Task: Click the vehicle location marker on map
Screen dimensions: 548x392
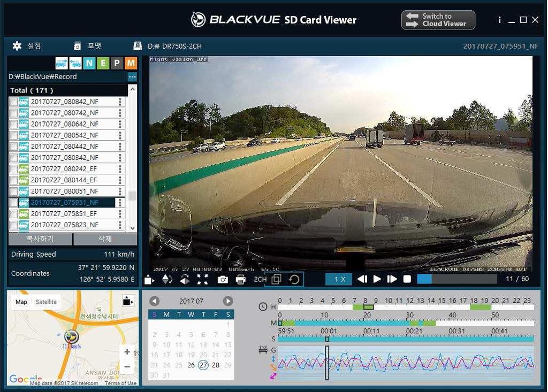Action: click(x=71, y=336)
